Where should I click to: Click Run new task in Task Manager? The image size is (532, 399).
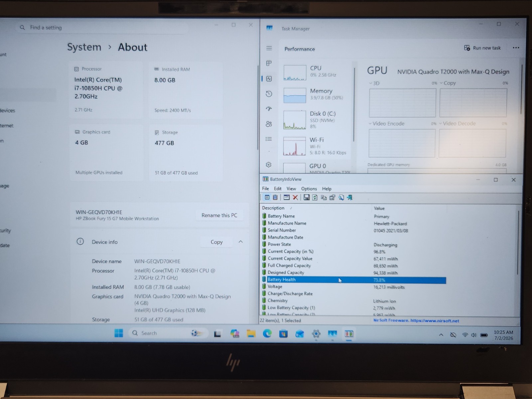(482, 48)
